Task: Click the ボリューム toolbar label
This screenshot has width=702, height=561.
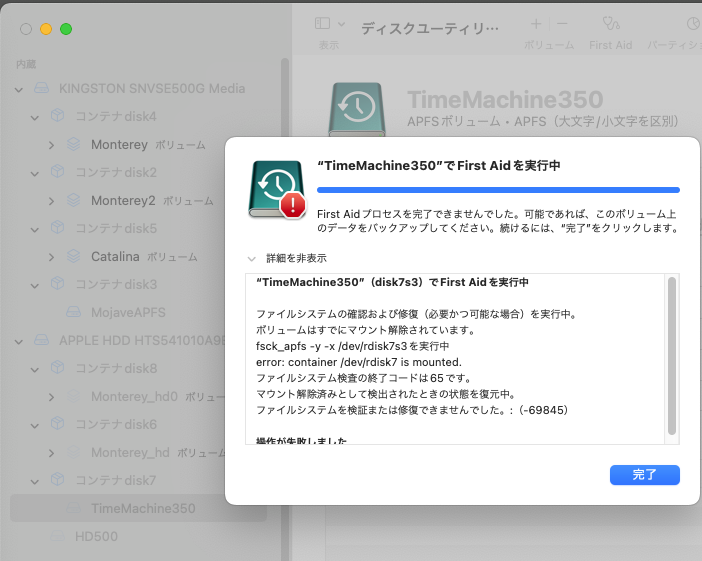Action: (549, 45)
